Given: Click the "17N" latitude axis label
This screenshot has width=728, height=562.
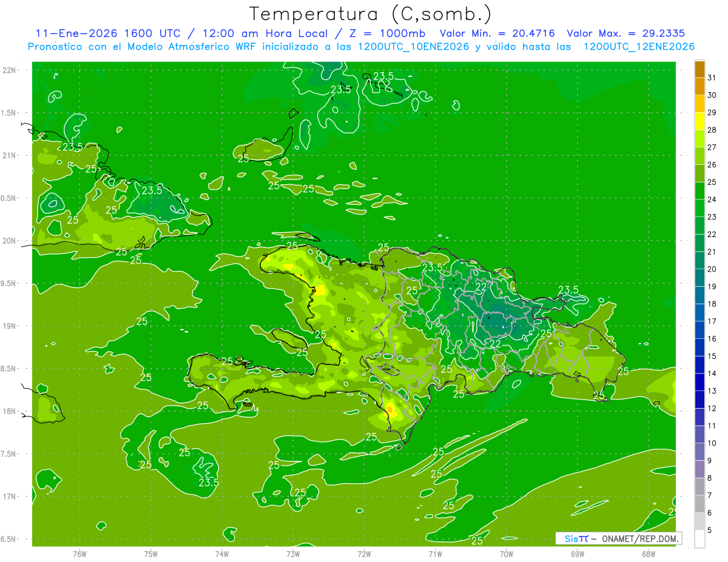Looking at the screenshot, I should click(x=10, y=497).
